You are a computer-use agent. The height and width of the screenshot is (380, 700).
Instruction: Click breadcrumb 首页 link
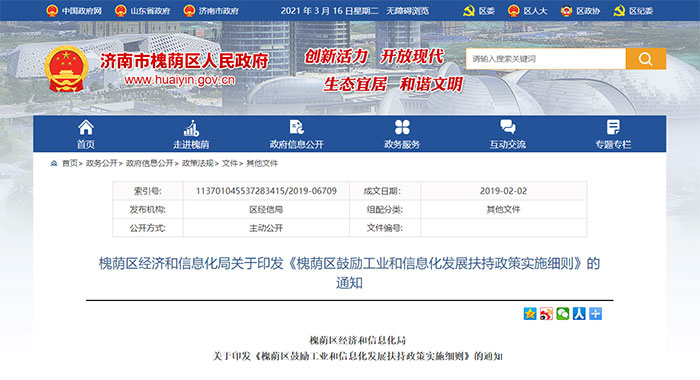pos(70,163)
